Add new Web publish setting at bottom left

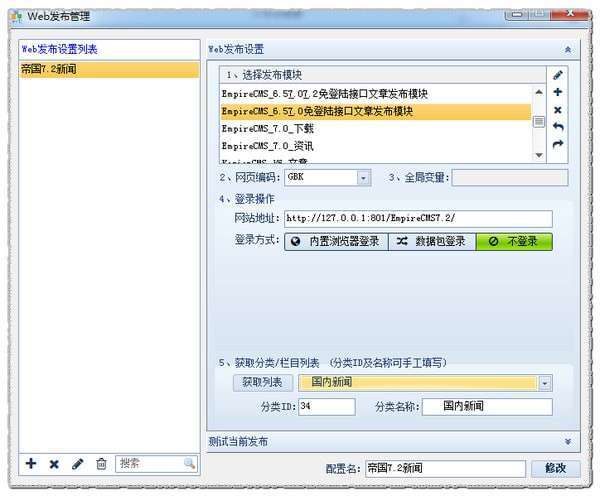pyautogui.click(x=31, y=463)
